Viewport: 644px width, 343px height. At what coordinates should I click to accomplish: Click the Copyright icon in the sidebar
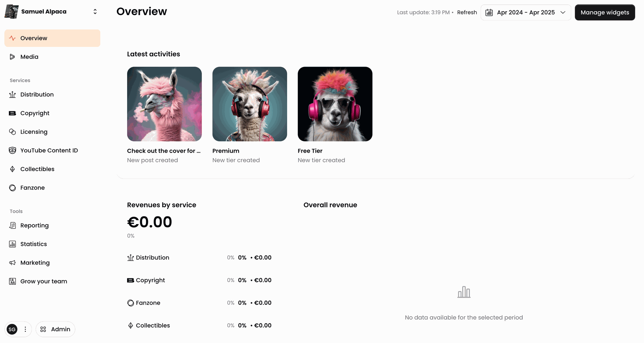[12, 113]
